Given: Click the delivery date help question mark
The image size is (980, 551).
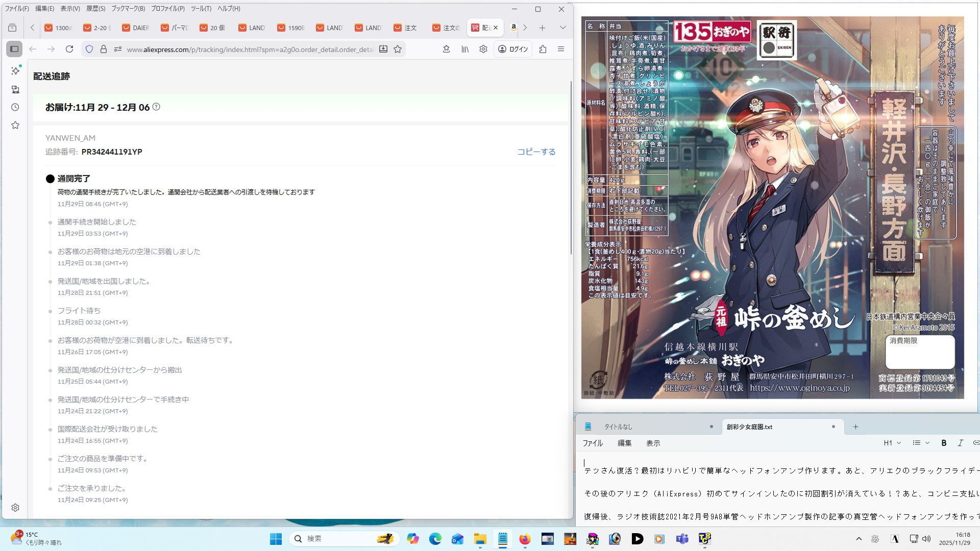Looking at the screenshot, I should pyautogui.click(x=157, y=107).
